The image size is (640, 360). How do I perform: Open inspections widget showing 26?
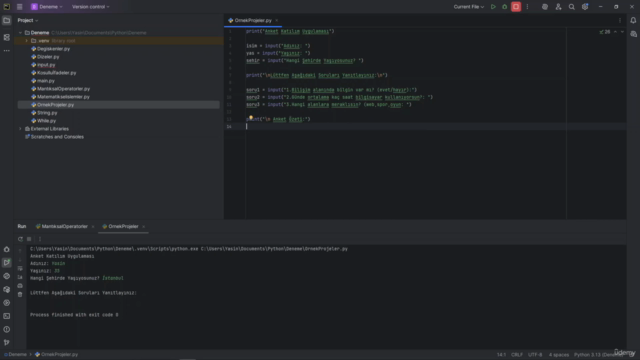605,32
